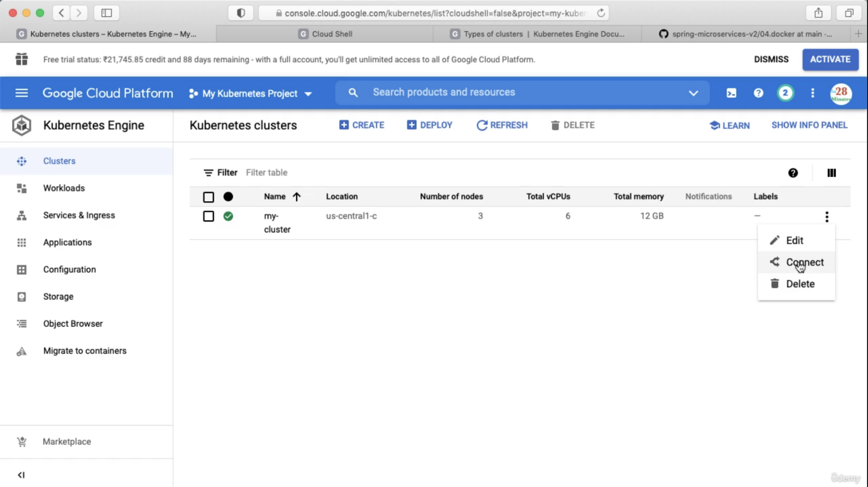Click the us-central1-c location cell
The width and height of the screenshot is (868, 487).
351,216
